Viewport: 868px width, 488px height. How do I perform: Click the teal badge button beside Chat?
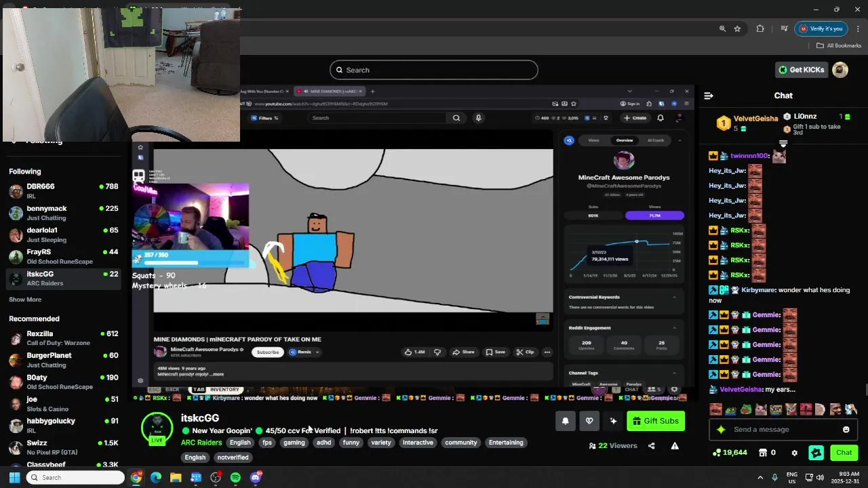[816, 453]
